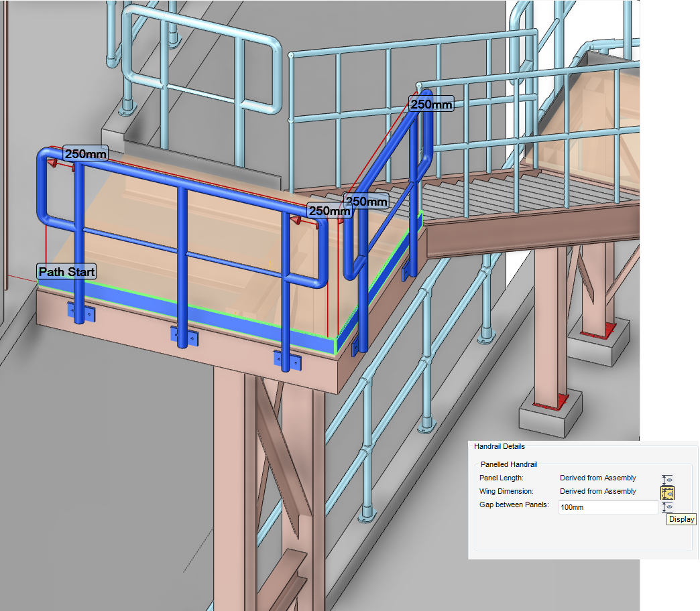
Task: Pick the red arrow handle beside corner 250mm label
Action: (296, 219)
